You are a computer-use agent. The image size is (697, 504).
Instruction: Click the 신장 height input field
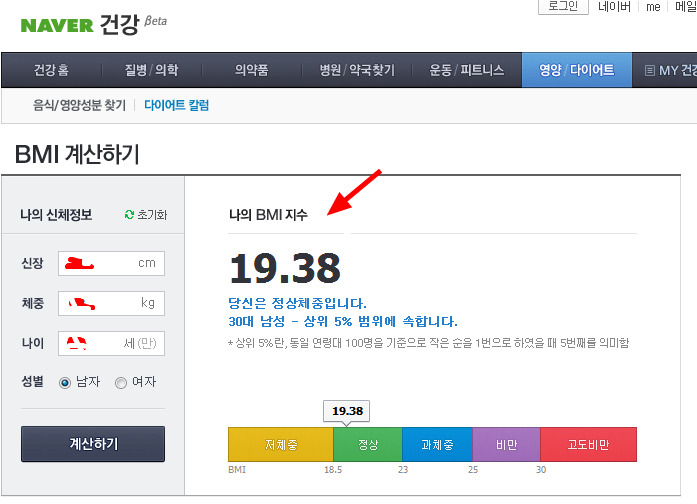(111, 263)
